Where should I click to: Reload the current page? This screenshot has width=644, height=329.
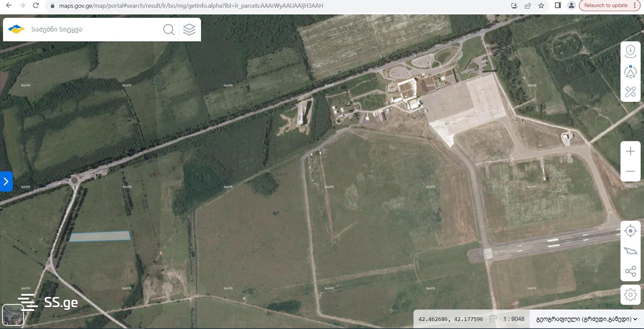tap(36, 5)
